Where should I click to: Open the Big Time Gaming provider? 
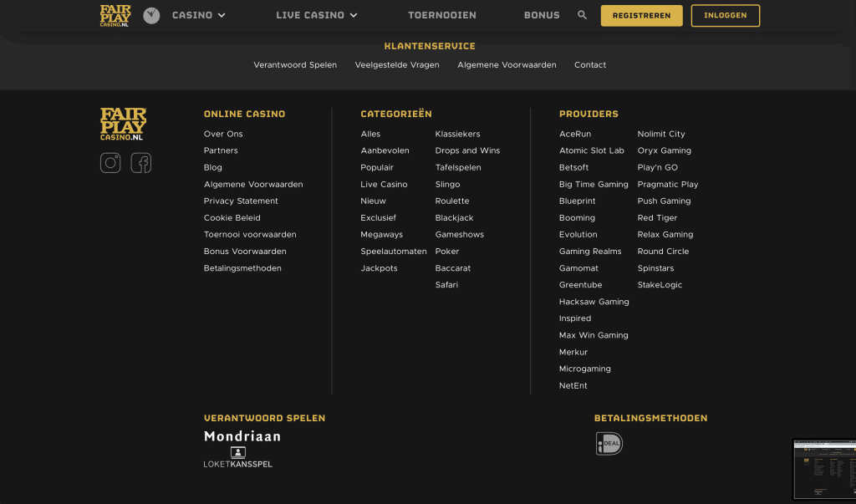(x=594, y=185)
